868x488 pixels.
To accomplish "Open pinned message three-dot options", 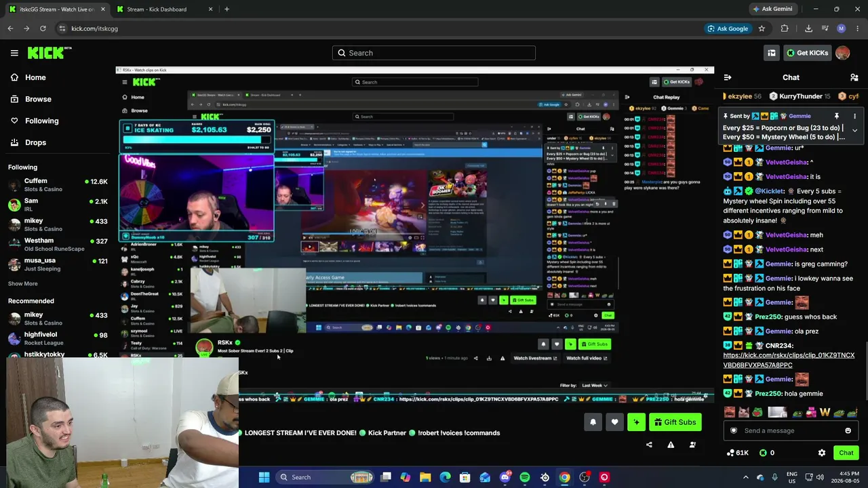I will 854,117.
